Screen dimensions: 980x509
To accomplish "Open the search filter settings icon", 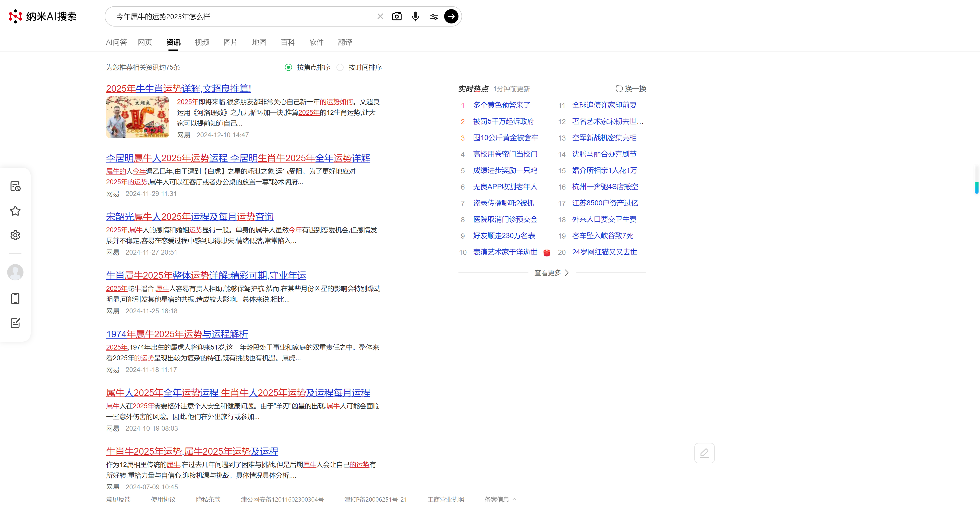I will click(434, 16).
